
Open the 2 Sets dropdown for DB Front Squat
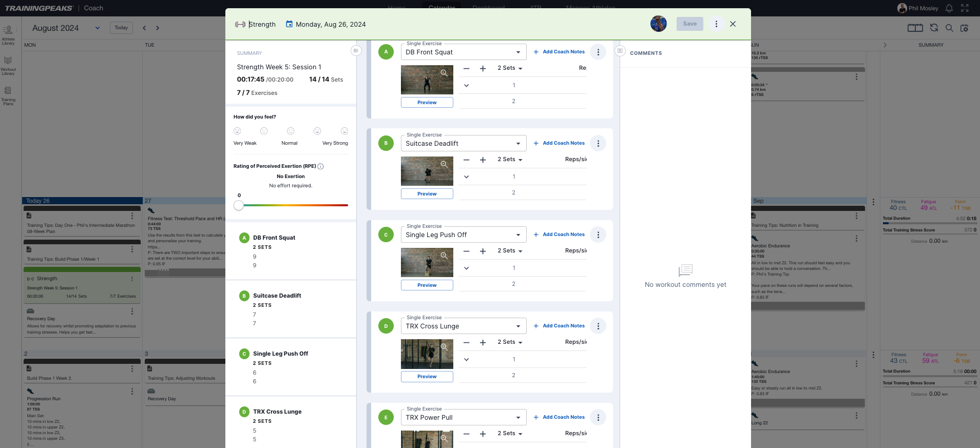click(510, 68)
